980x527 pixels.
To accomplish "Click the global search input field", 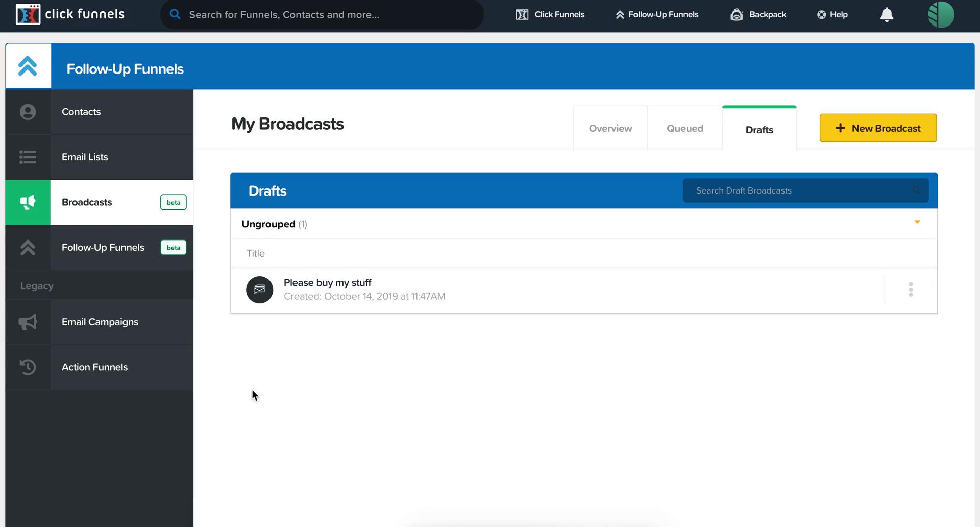I will 322,14.
